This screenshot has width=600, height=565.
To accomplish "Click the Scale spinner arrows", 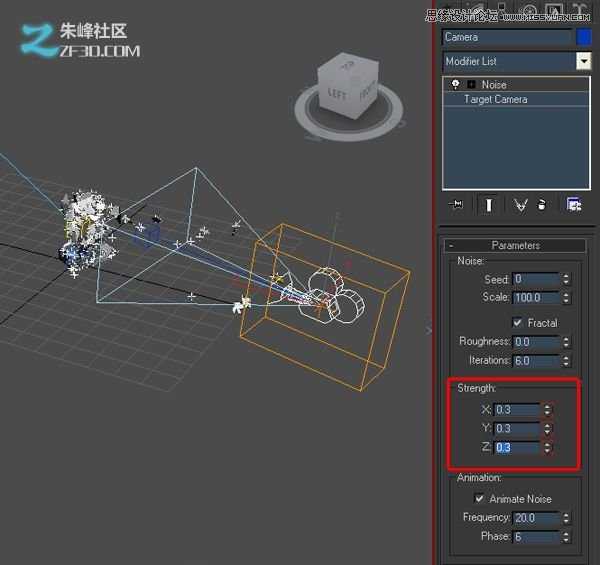I will [566, 298].
